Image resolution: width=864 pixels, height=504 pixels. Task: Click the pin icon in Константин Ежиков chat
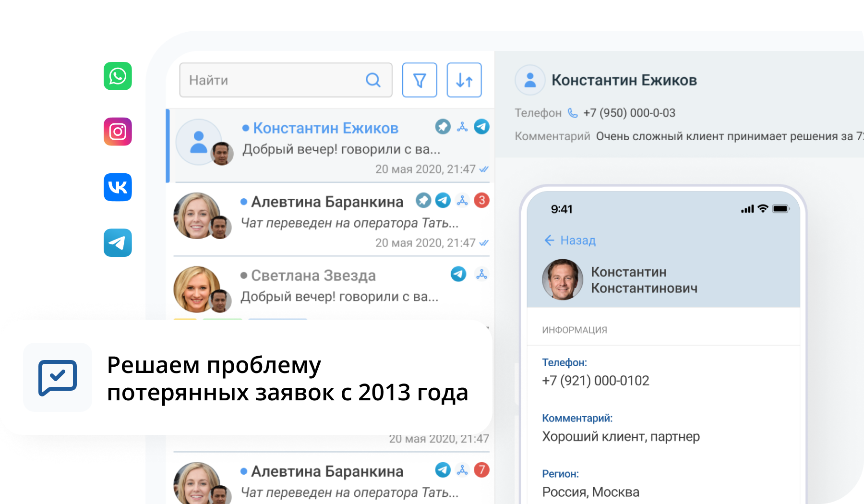(x=443, y=127)
